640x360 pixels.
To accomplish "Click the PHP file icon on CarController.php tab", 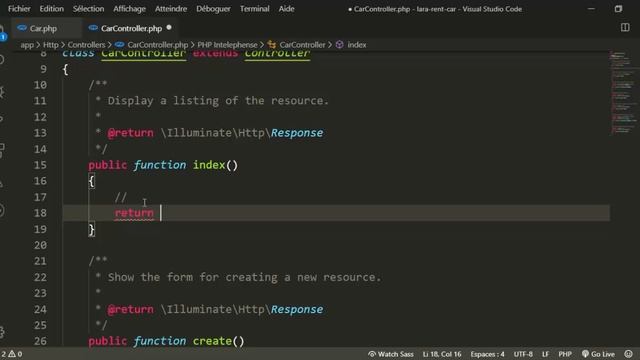I will click(93, 28).
